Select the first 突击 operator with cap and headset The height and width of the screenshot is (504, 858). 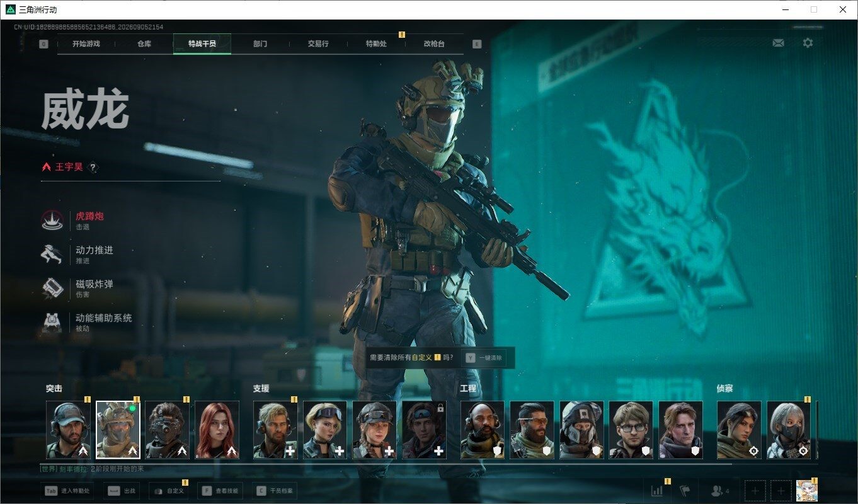point(68,430)
